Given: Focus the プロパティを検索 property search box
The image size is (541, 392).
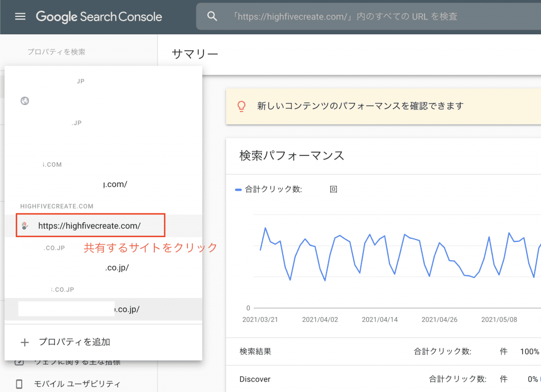Looking at the screenshot, I should 56,52.
